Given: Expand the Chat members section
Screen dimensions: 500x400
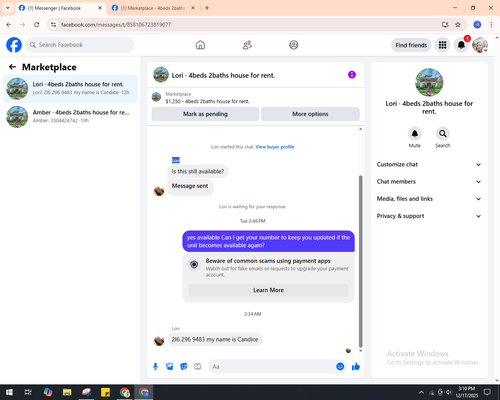Looking at the screenshot, I should (x=429, y=182).
